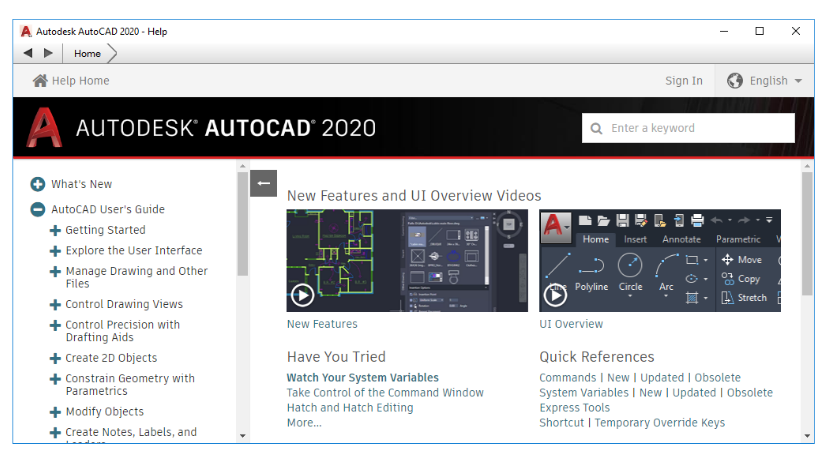Viewport: 823px width, 461px height.
Task: Select Modify Objects tree item text
Action: 104,412
